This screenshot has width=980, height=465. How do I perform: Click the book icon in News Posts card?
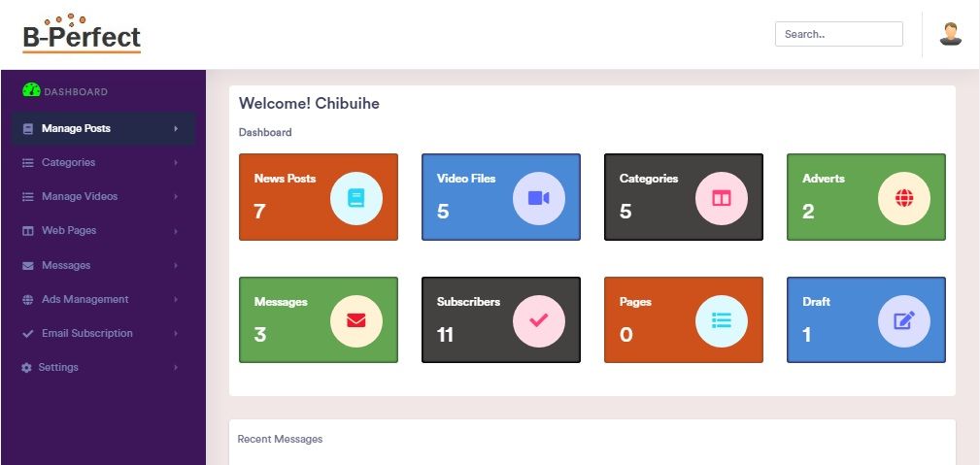(356, 198)
